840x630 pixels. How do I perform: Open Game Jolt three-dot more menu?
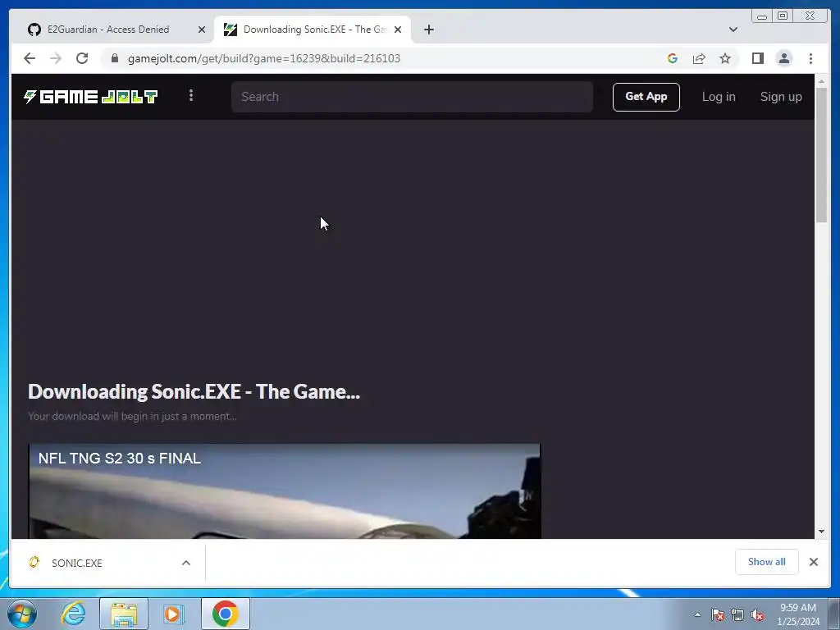click(x=191, y=96)
